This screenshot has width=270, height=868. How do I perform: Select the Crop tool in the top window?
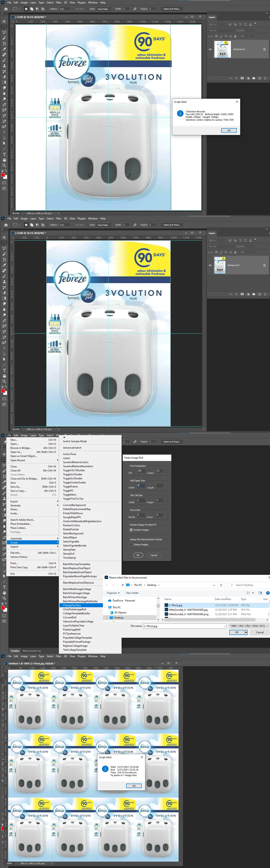(x=4, y=43)
